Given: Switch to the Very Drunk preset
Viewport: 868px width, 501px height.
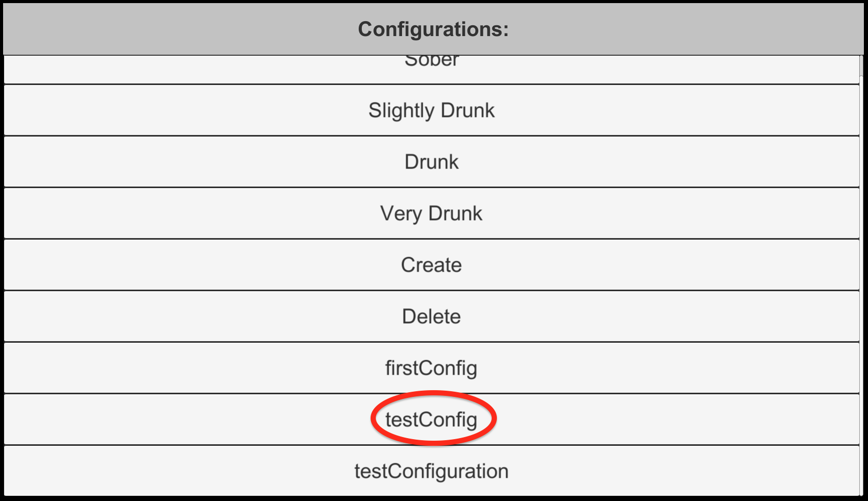Looking at the screenshot, I should tap(431, 213).
